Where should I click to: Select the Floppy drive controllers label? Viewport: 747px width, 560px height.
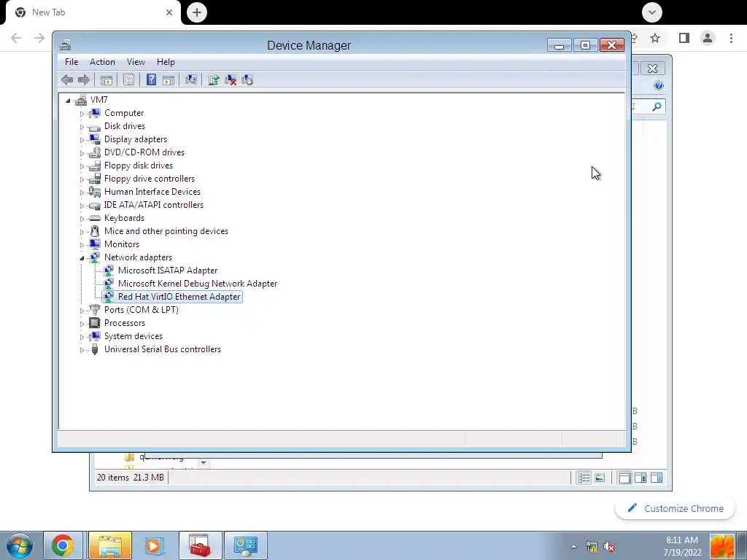pos(150,179)
